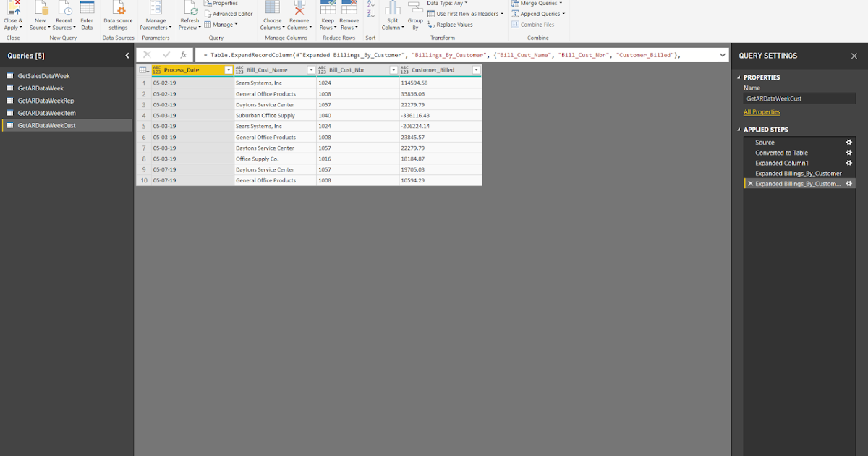Open settings gear on Expanded Column1 step
This screenshot has height=456, width=868.
(849, 163)
